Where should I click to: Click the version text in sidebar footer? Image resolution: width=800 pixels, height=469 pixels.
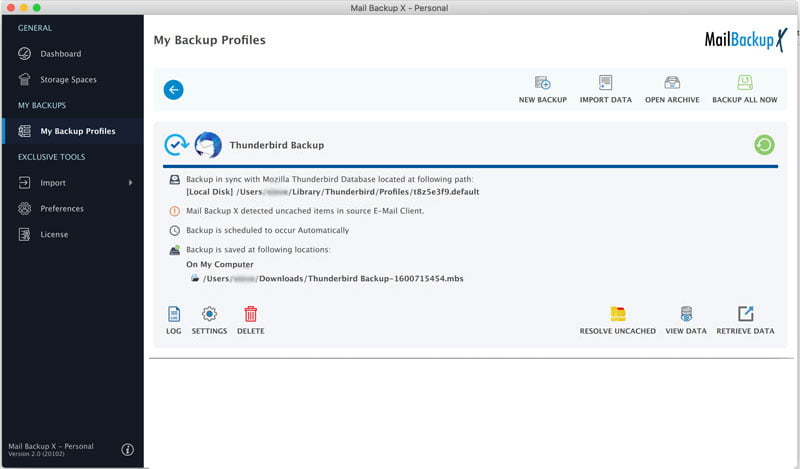36,454
